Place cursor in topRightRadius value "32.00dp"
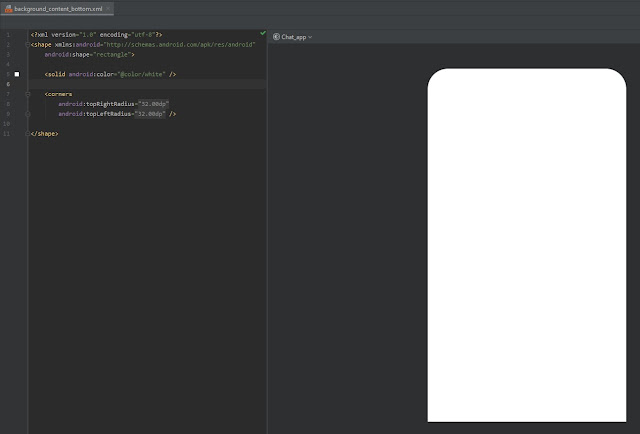The height and width of the screenshot is (434, 640). tap(153, 104)
